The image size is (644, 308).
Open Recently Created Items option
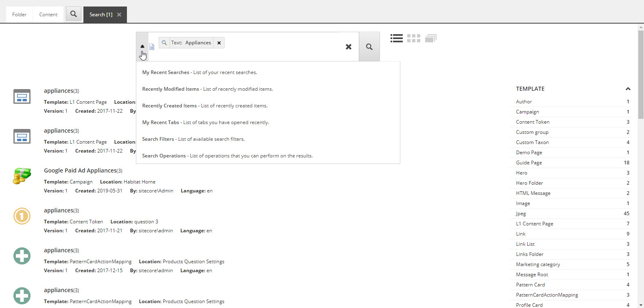205,106
